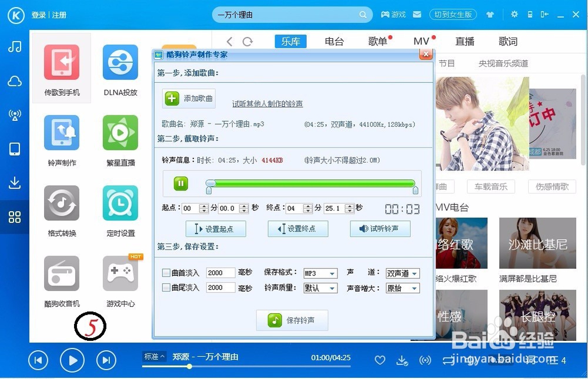Viewport: 588px width, 379px height.
Task: Adjust the start-point minutes stepper
Action: coord(203,208)
